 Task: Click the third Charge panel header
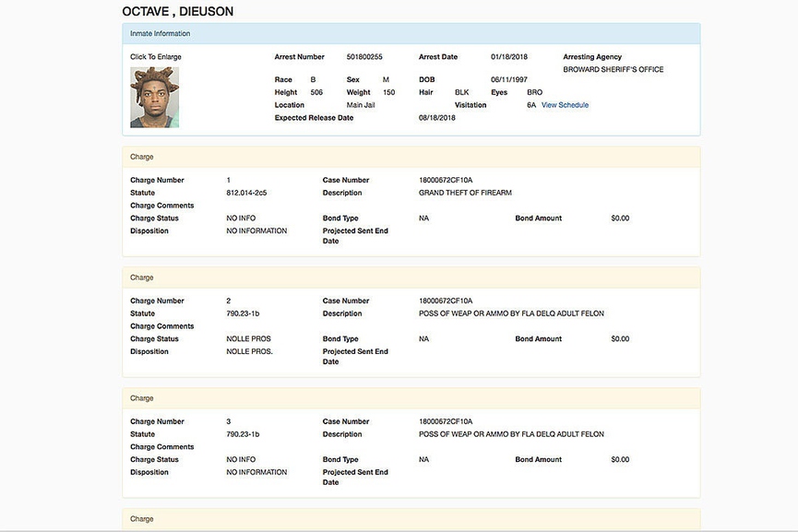click(x=411, y=398)
